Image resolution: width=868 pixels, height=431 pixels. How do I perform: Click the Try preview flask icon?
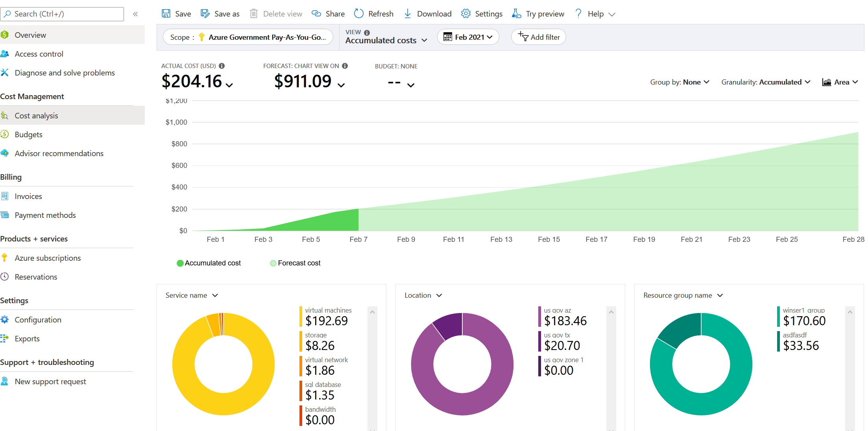(x=516, y=14)
